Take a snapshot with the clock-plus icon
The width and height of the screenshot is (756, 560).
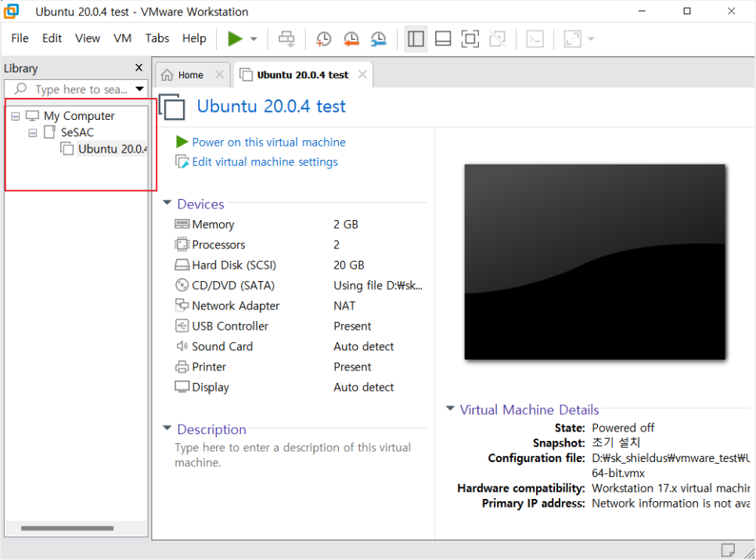click(x=323, y=39)
